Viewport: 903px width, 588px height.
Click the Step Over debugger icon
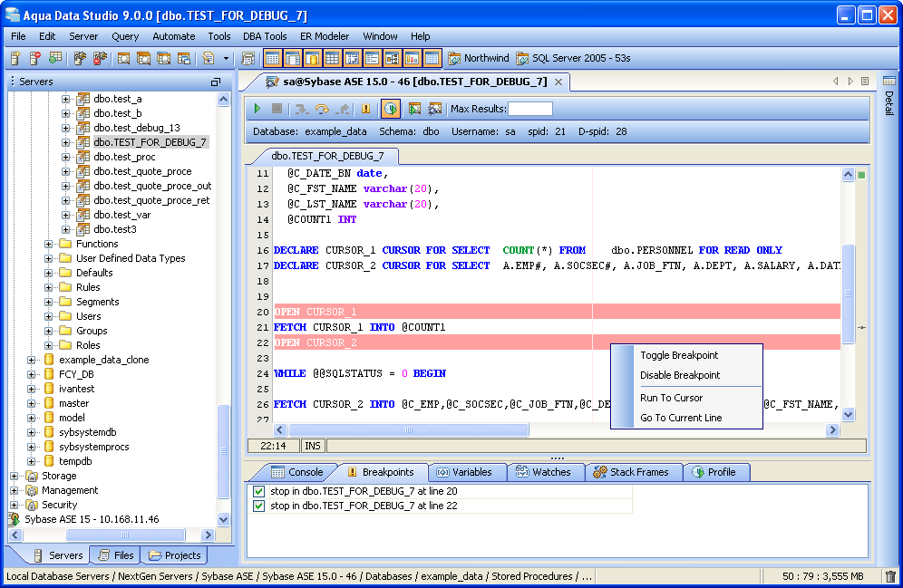coord(322,109)
